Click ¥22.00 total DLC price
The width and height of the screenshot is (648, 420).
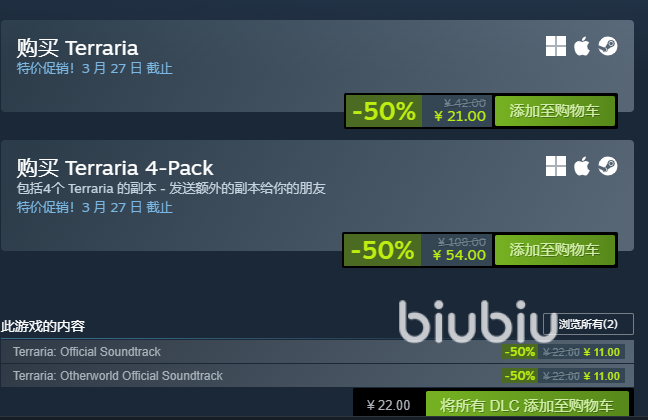[388, 405]
